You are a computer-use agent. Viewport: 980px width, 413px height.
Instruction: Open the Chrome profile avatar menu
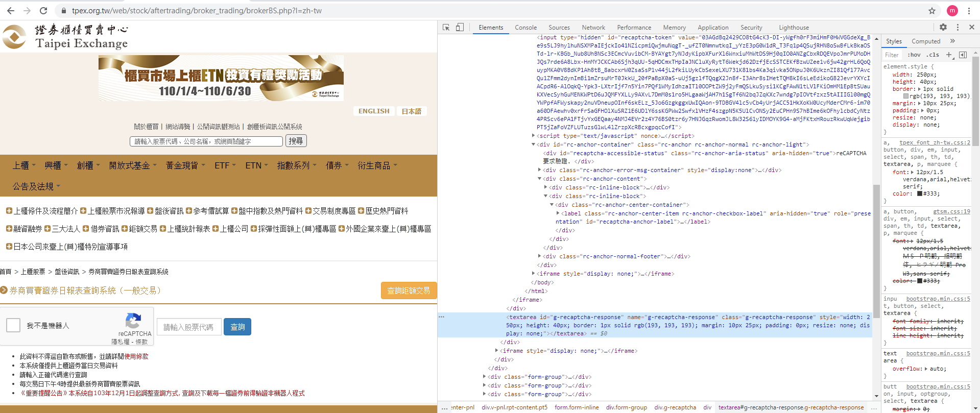pos(952,11)
